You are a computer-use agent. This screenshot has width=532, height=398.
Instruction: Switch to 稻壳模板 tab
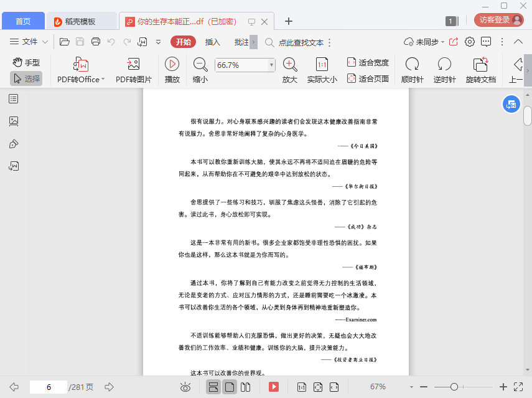82,21
